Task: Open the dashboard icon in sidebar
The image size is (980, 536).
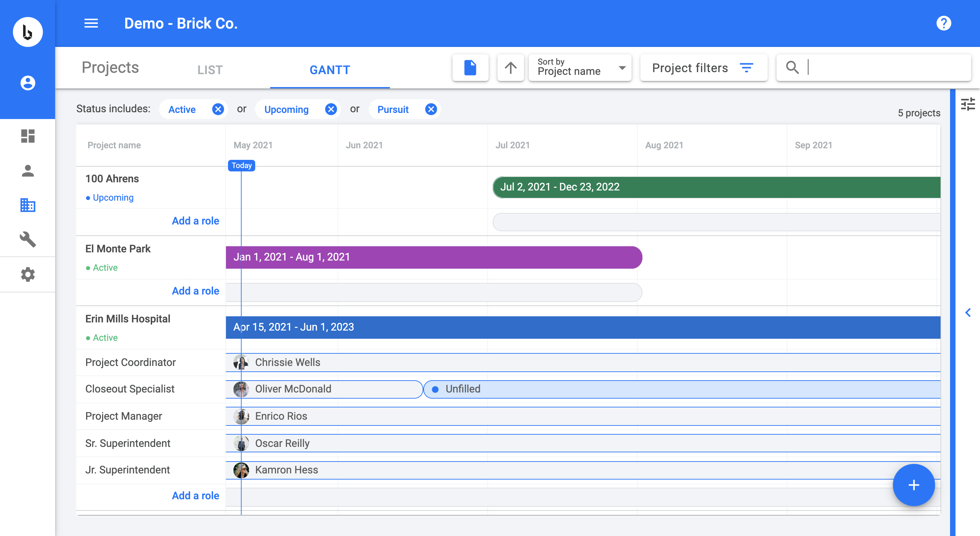Action: (x=28, y=136)
